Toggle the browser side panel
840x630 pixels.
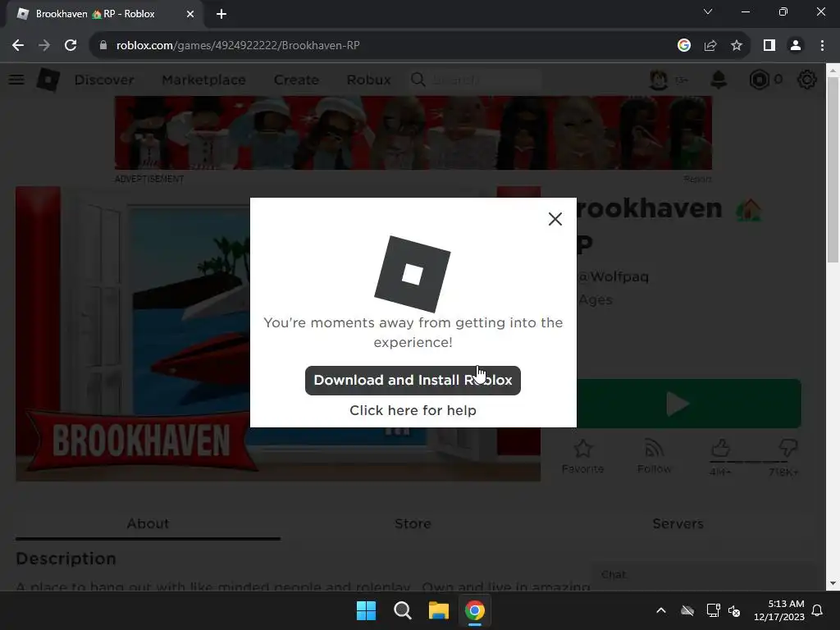point(769,46)
